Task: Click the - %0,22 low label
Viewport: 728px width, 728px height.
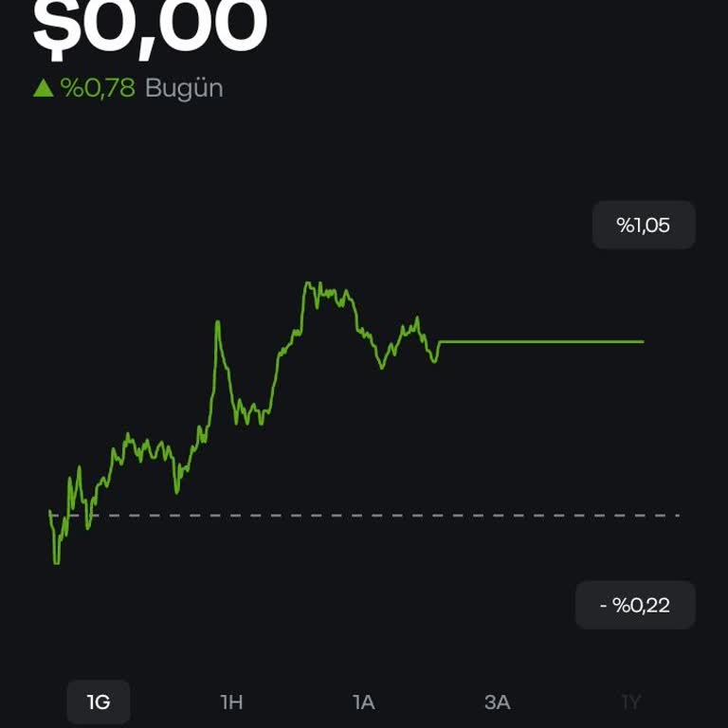Action: 635,605
